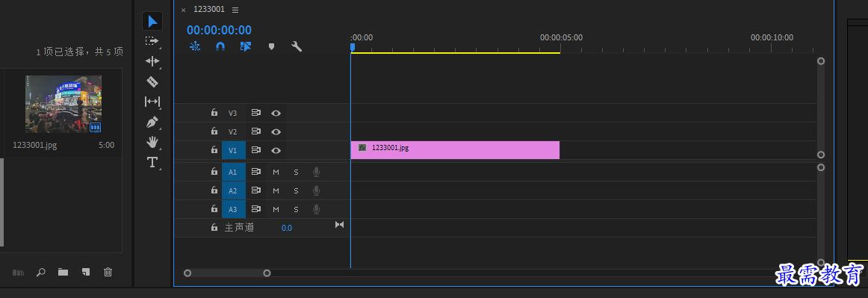Screen dimensions: 868x298
Task: Click the 00:00:00:00 playhead timecode
Action: [219, 31]
